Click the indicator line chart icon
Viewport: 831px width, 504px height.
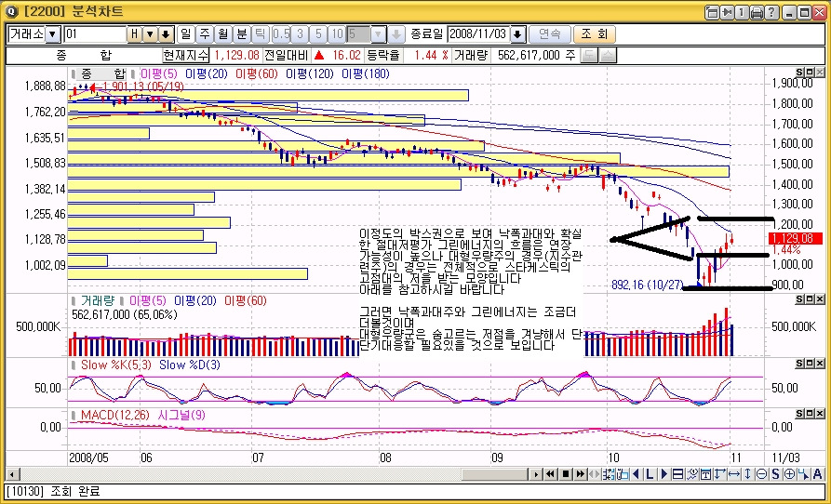coord(691,474)
